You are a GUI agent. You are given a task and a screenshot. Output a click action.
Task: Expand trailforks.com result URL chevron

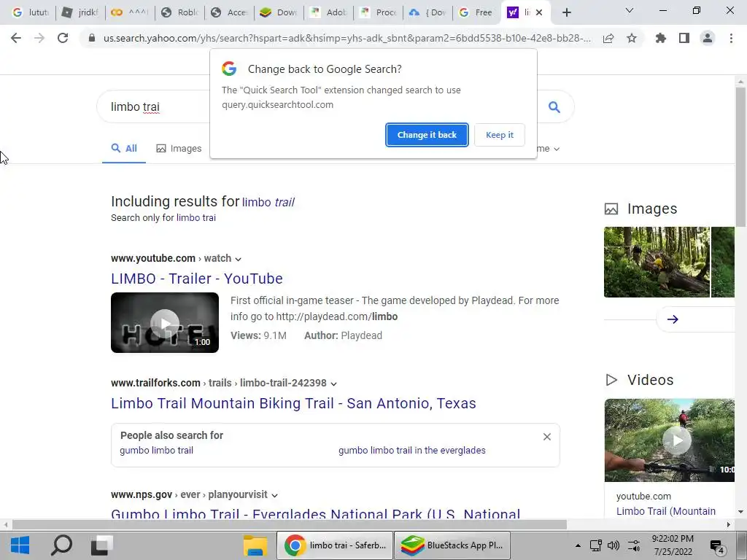click(x=333, y=384)
